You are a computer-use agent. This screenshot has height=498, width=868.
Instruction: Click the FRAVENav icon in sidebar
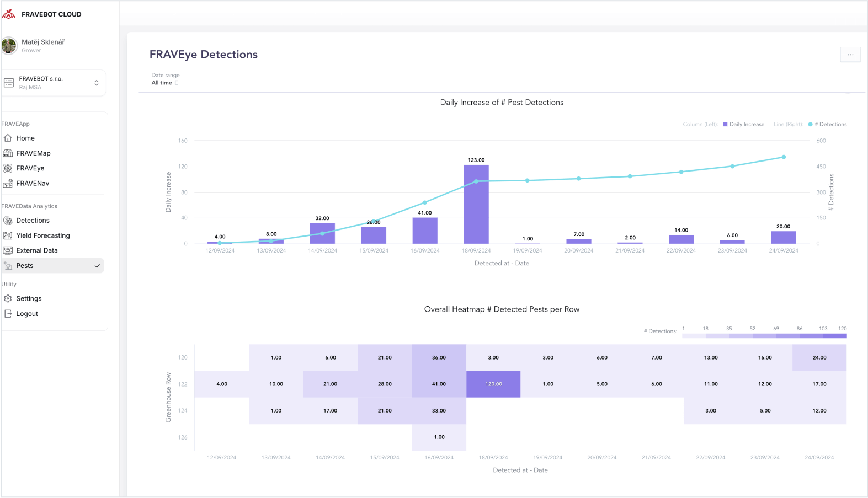tap(8, 183)
